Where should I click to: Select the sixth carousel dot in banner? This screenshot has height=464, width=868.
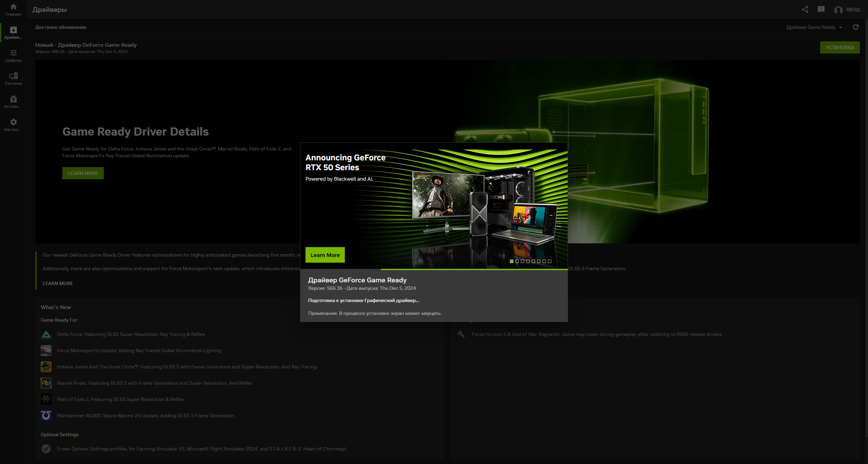pyautogui.click(x=539, y=261)
